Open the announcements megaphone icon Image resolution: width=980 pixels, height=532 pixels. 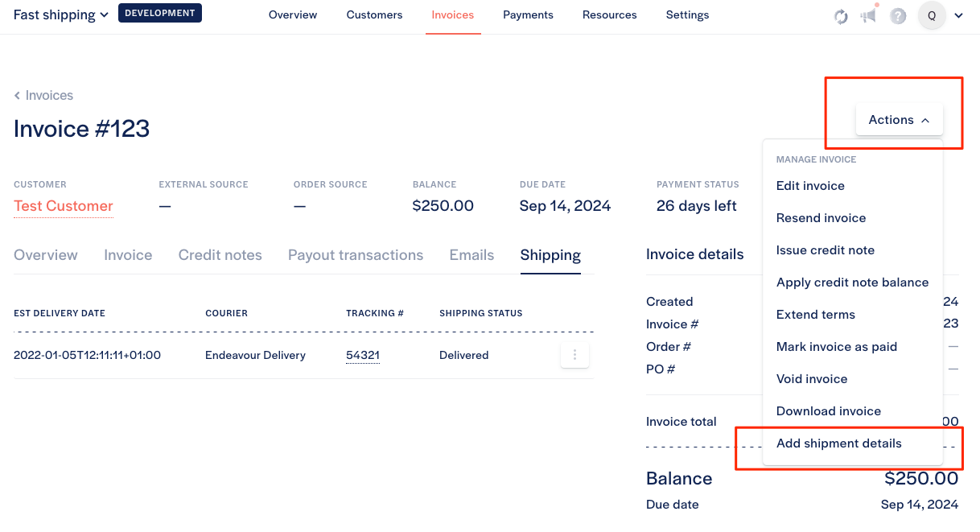pos(869,15)
